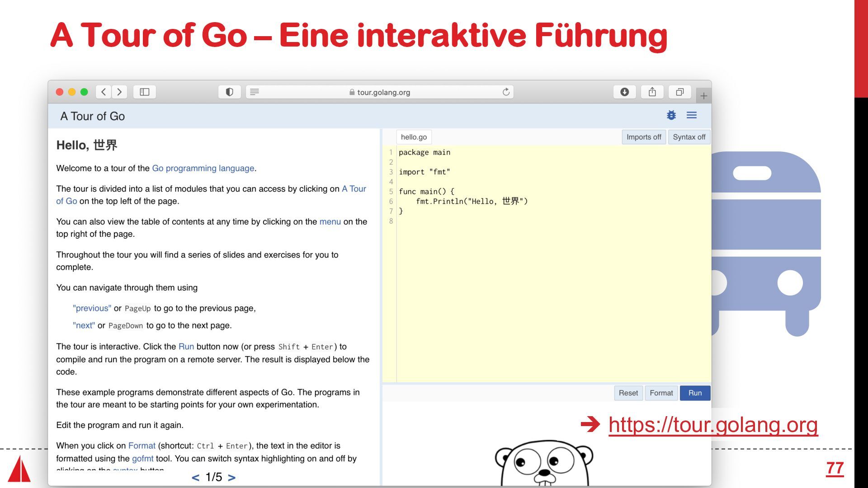Image resolution: width=868 pixels, height=488 pixels.
Task: Toggle the Imports off button
Action: pos(644,137)
